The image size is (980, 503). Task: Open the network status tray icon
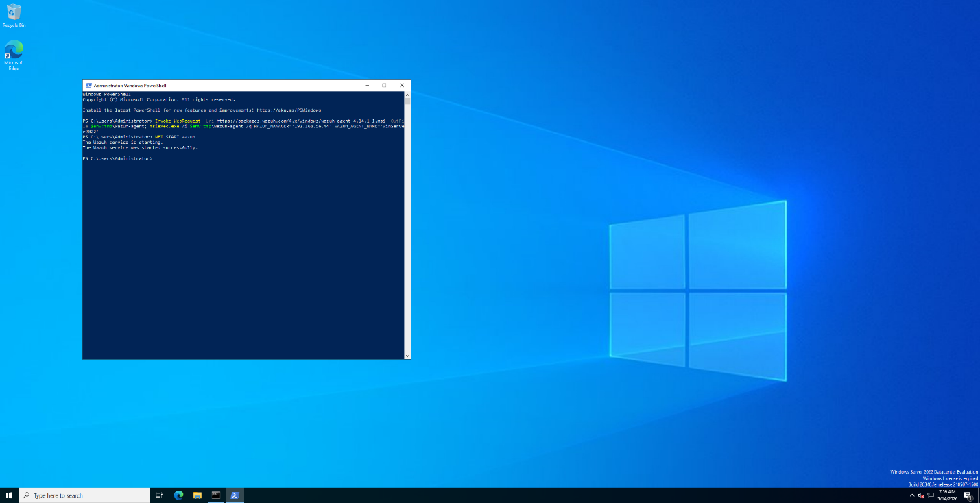pyautogui.click(x=931, y=495)
